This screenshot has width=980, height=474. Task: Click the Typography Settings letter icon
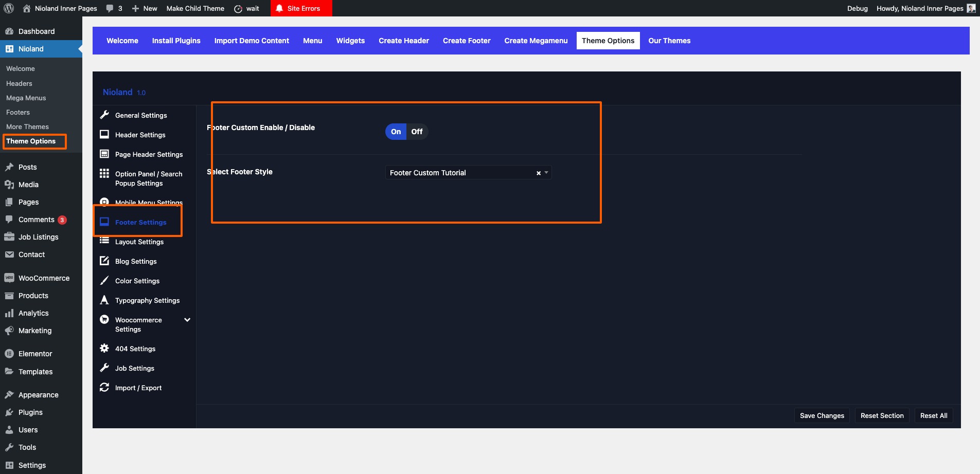coord(104,300)
